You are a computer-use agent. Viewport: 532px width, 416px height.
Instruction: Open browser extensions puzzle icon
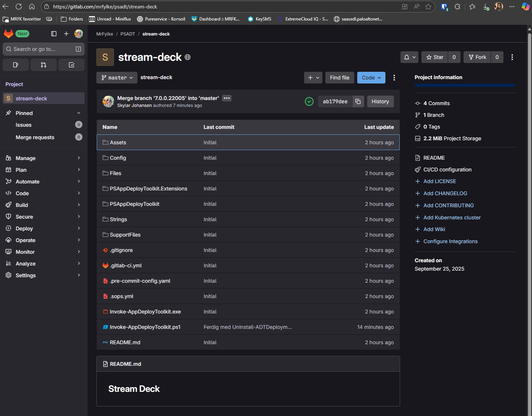tap(457, 7)
